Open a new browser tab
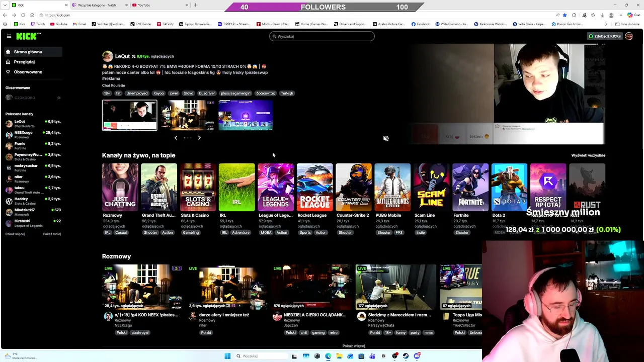This screenshot has width=644, height=362. pos(196,5)
